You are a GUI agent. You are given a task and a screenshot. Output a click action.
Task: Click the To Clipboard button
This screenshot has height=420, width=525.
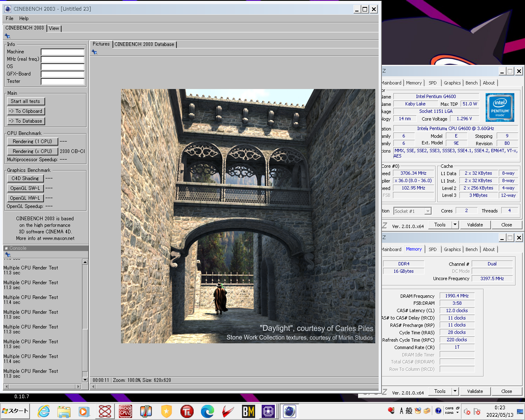coord(25,111)
